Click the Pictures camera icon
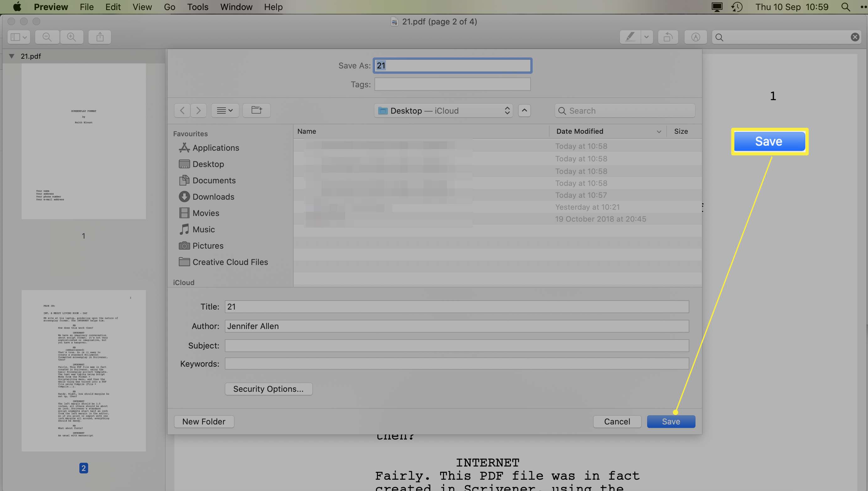The image size is (868, 491). (184, 246)
